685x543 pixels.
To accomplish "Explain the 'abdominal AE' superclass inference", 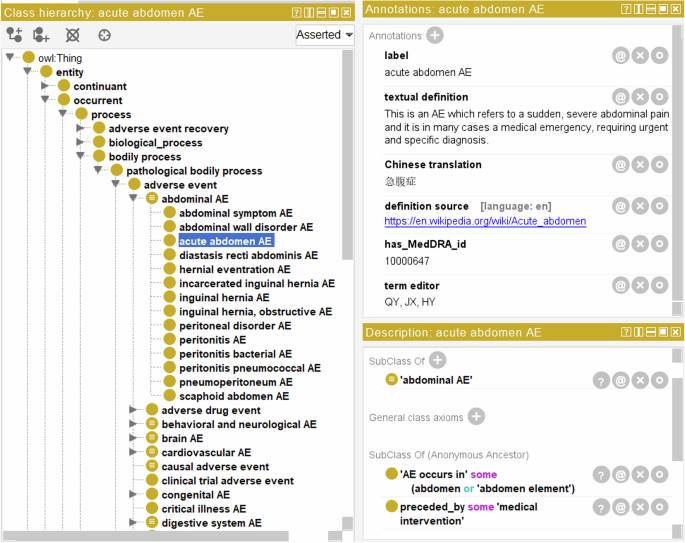I will coord(601,380).
